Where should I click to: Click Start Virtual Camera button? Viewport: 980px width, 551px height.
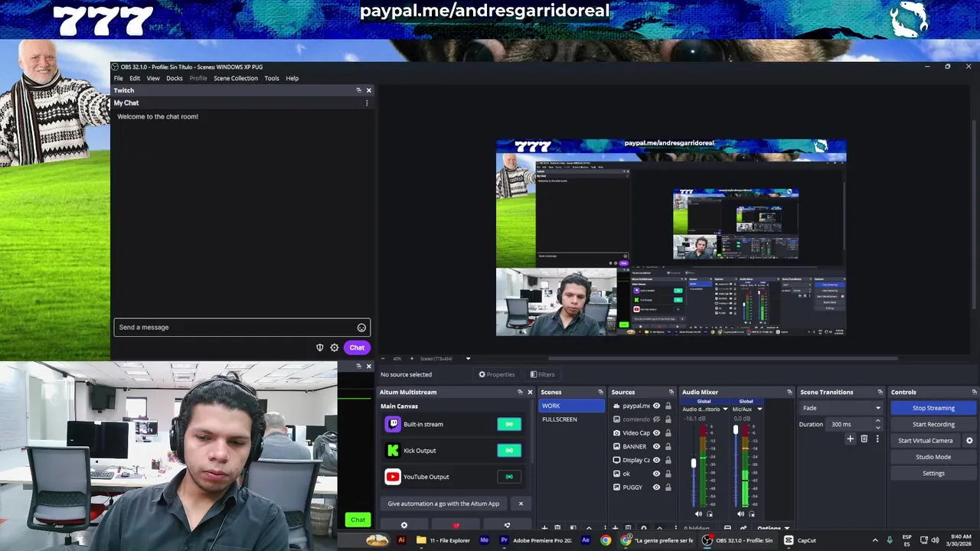tap(926, 441)
